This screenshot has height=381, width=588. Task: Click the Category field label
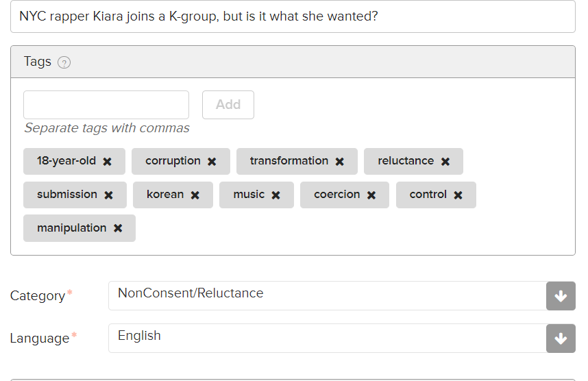point(38,296)
